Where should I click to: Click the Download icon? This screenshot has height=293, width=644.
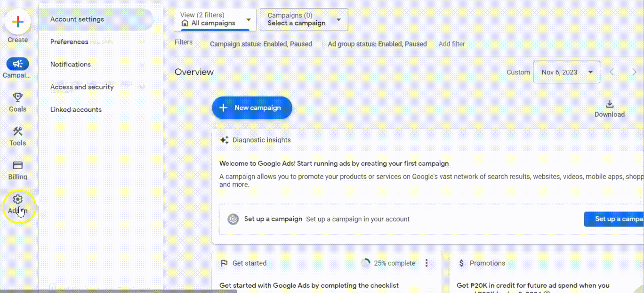[610, 104]
